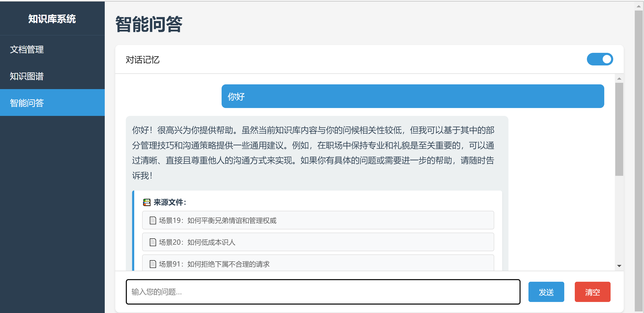Open source 场景91：如何拒绝下属不合理的请求

[318, 263]
